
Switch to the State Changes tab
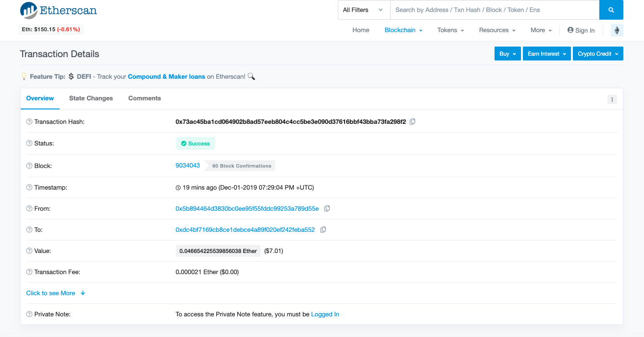(91, 98)
